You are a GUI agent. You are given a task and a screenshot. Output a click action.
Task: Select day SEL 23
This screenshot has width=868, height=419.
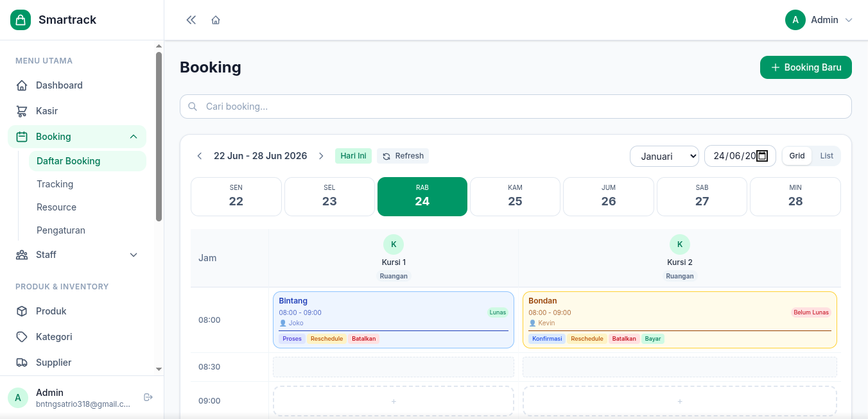coord(329,196)
